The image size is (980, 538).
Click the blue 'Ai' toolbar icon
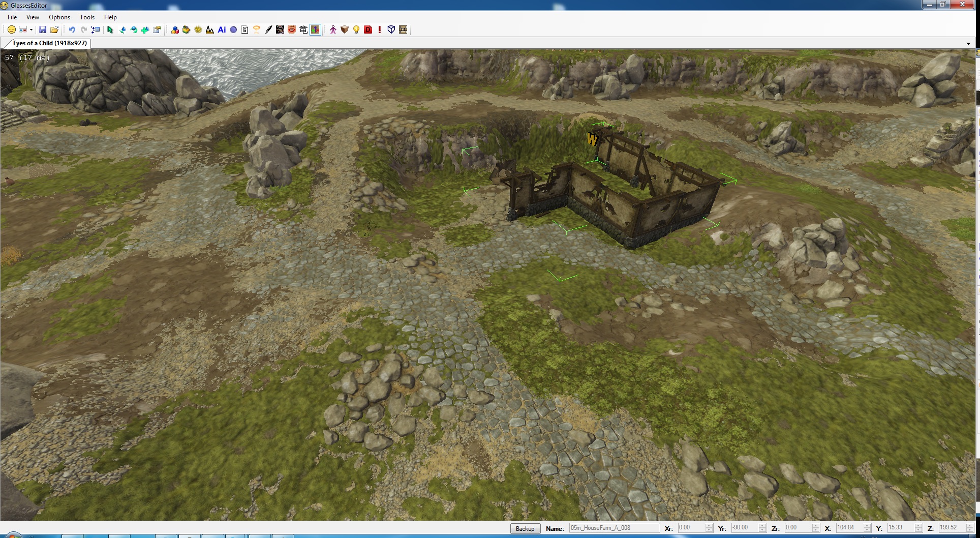coord(222,30)
